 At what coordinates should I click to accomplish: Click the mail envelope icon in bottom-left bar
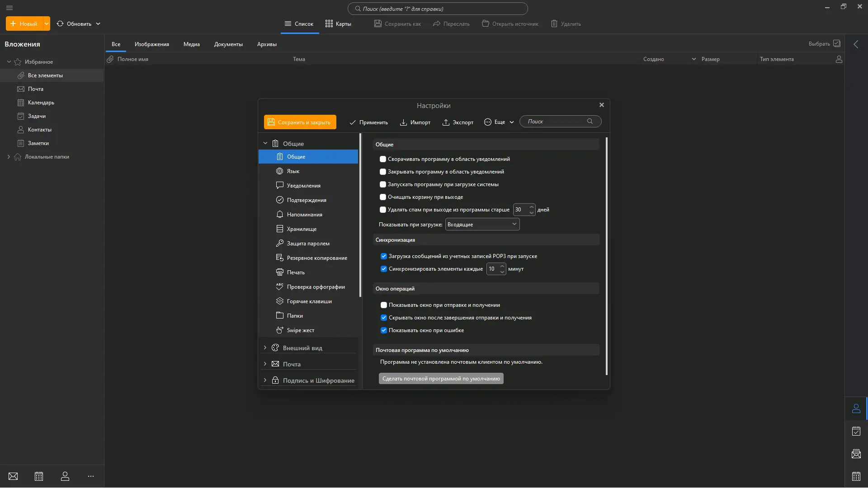tap(13, 476)
